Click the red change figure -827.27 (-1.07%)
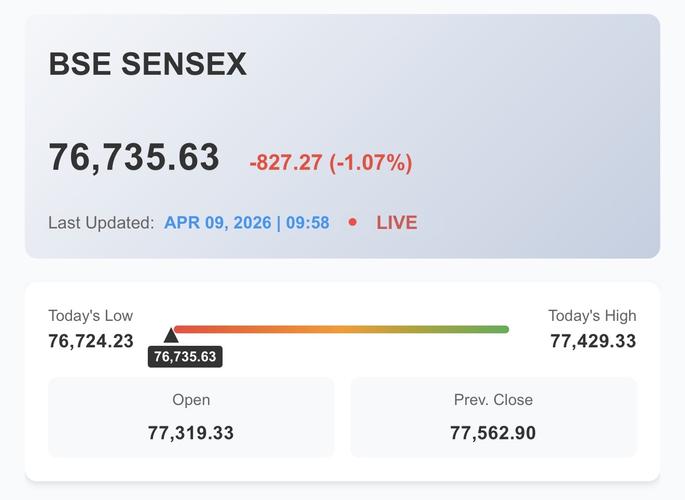This screenshot has width=685, height=500. [x=330, y=162]
